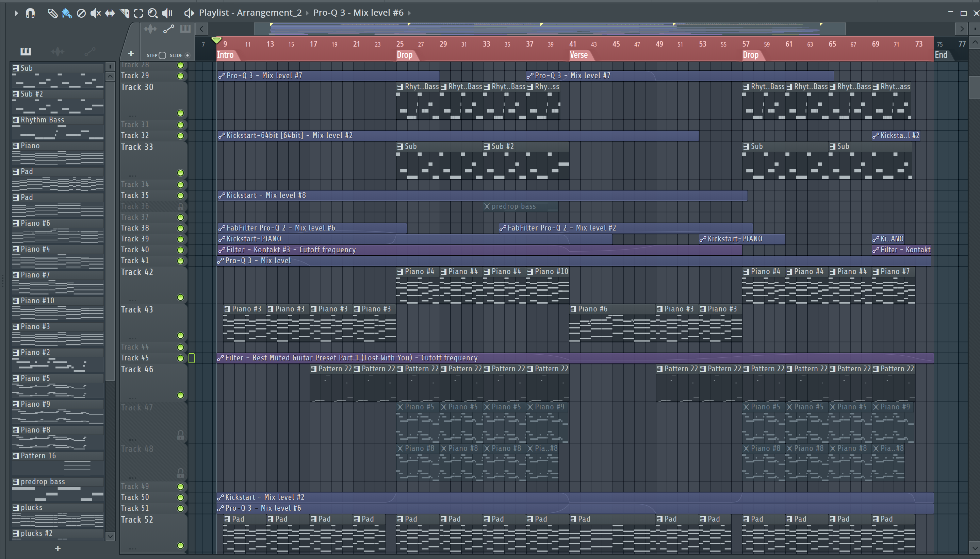
Task: Enable the STEP checkbox
Action: pos(162,55)
